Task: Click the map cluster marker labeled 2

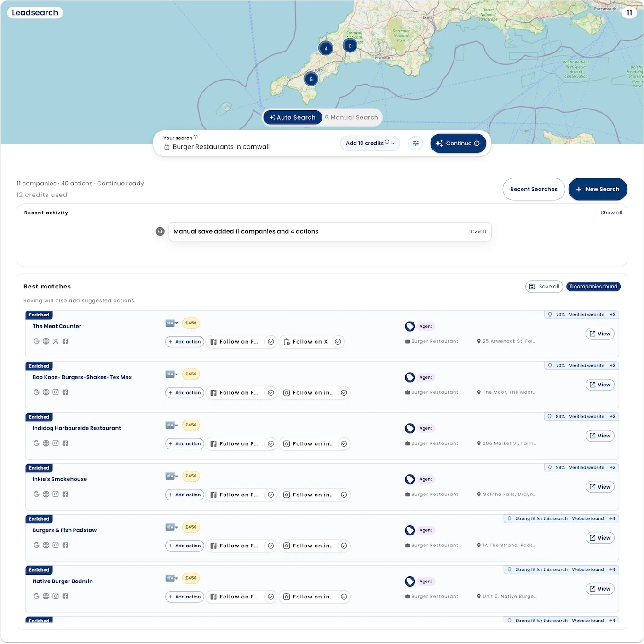Action: coord(350,46)
